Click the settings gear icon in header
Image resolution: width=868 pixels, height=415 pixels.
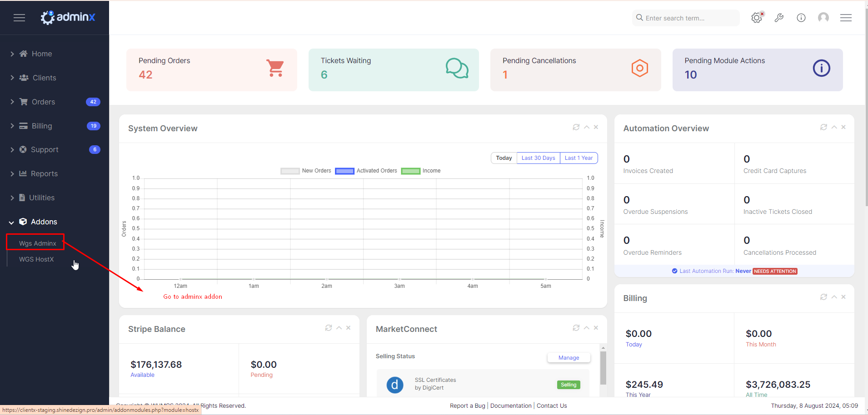click(x=756, y=18)
